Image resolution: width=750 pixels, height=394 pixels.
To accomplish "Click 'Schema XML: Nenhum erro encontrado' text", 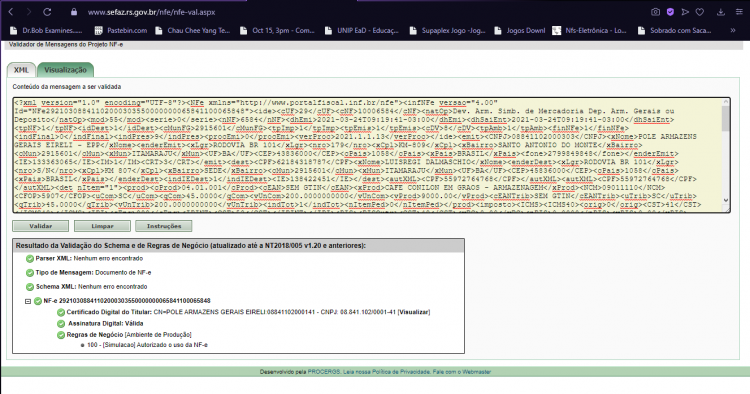I will pyautogui.click(x=91, y=286).
